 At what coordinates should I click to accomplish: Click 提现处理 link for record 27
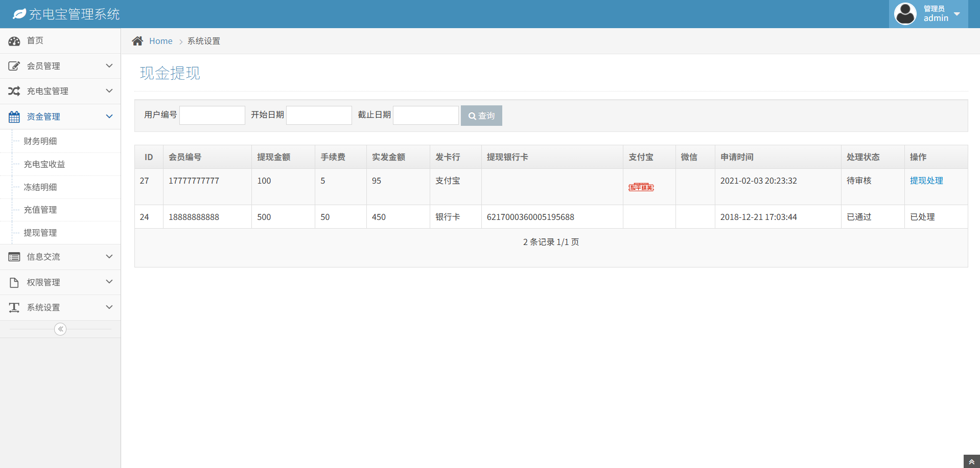(926, 181)
